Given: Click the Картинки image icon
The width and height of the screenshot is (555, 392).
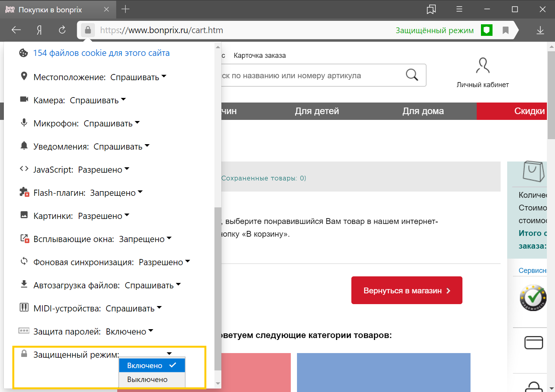Looking at the screenshot, I should (x=24, y=215).
